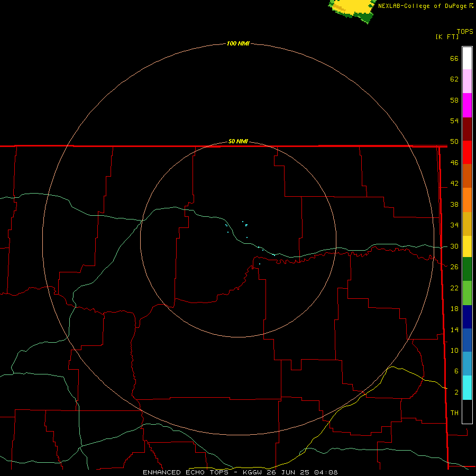Image resolution: width=476 pixels, height=476 pixels.
Task: Click the medium blue legend swatch
Action: [x=467, y=340]
